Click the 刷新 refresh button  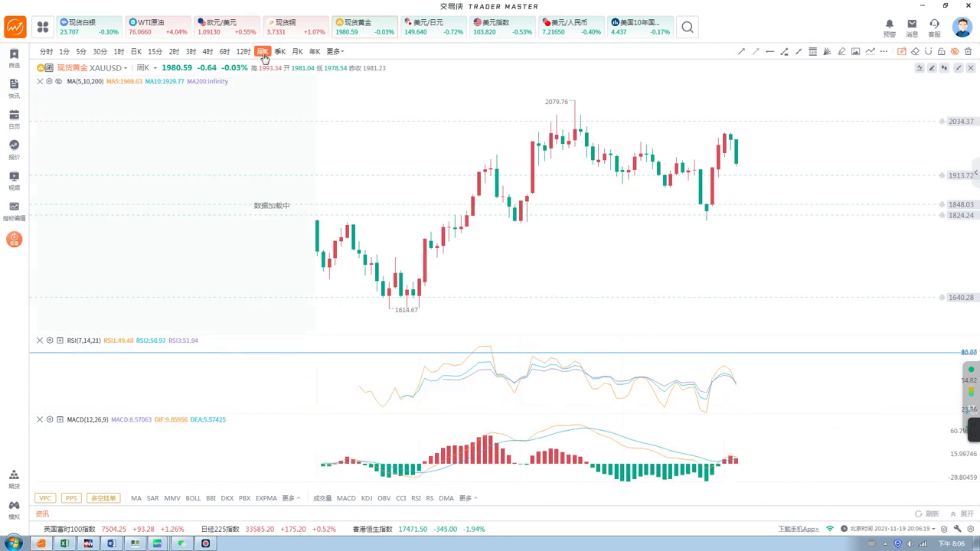(927, 514)
